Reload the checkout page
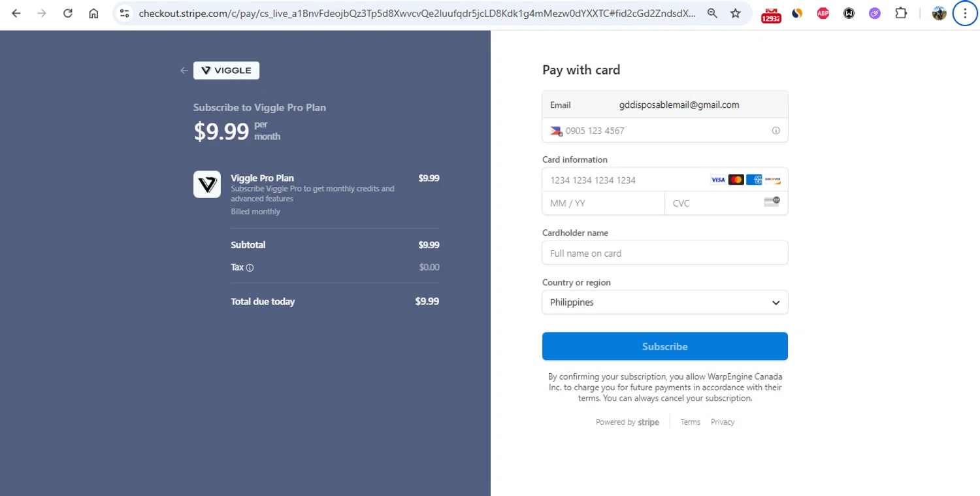Image resolution: width=980 pixels, height=496 pixels. [x=68, y=13]
